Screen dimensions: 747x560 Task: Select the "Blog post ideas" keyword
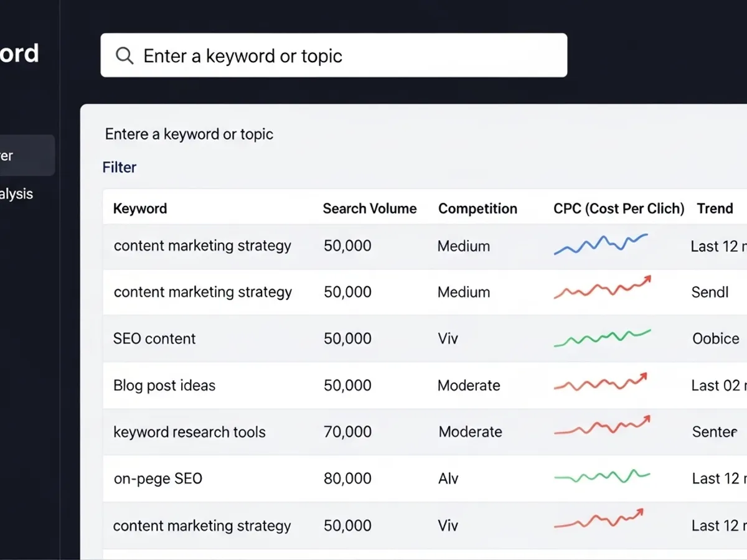[x=164, y=385]
